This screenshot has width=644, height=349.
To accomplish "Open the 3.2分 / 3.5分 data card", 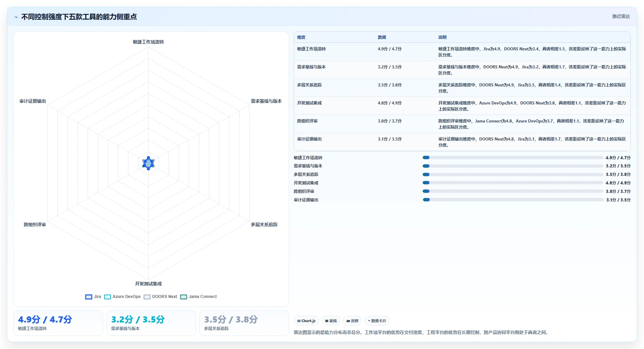I will [x=151, y=323].
